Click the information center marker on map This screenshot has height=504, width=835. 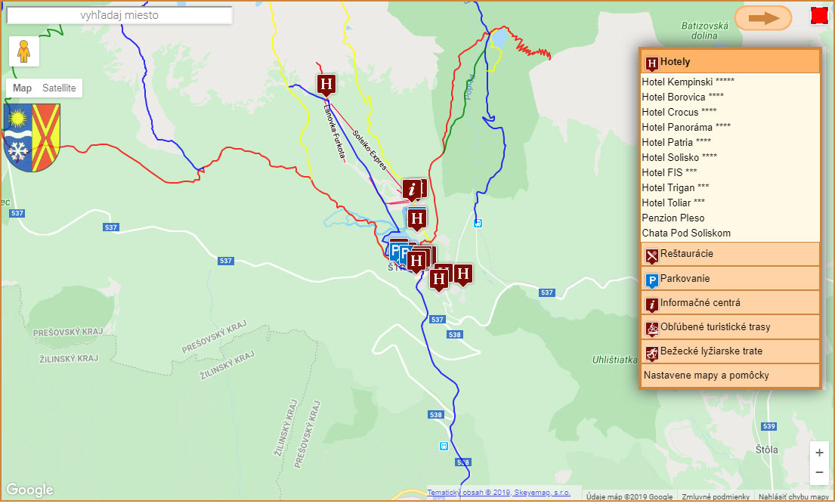[412, 190]
